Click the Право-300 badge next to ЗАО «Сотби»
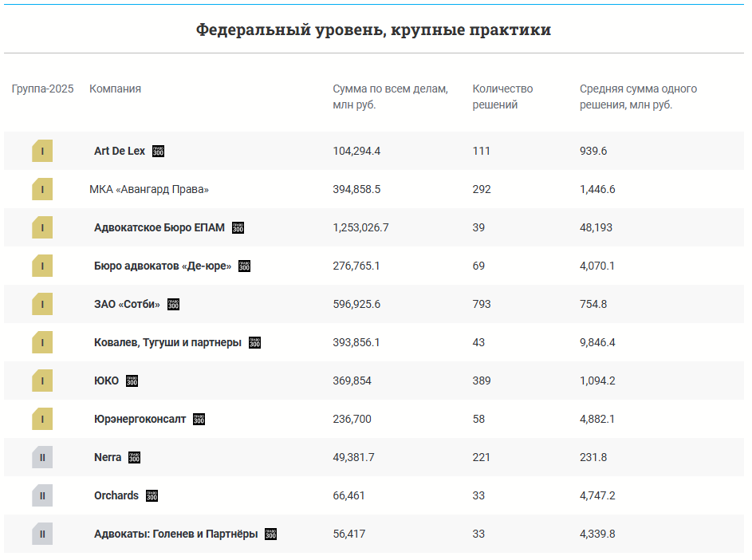 [173, 304]
